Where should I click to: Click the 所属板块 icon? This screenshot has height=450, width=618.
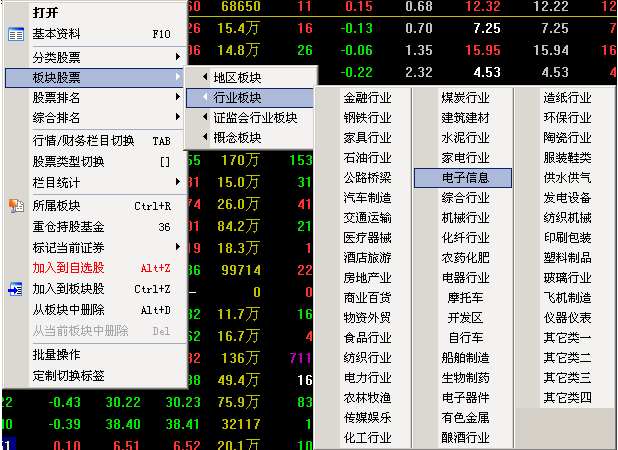pyautogui.click(x=16, y=206)
